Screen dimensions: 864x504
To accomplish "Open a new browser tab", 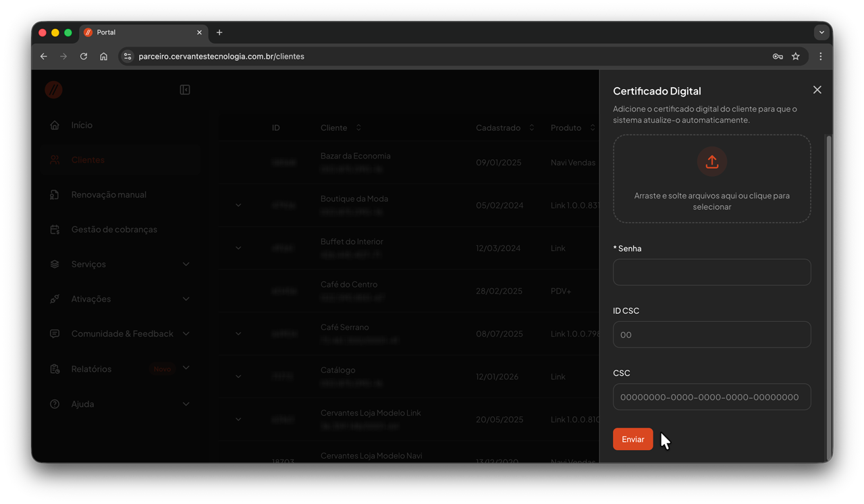I will pyautogui.click(x=219, y=32).
